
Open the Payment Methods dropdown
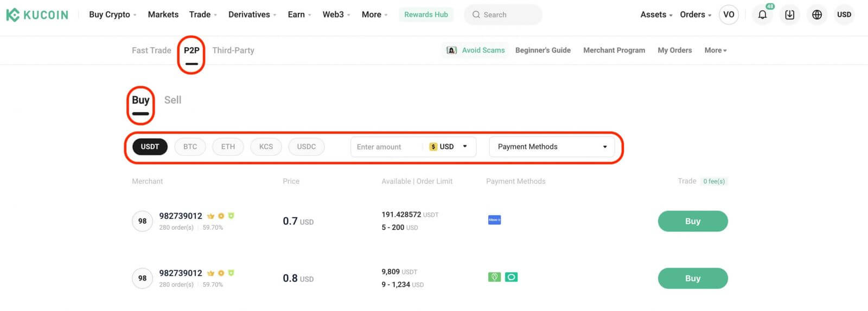(551, 147)
